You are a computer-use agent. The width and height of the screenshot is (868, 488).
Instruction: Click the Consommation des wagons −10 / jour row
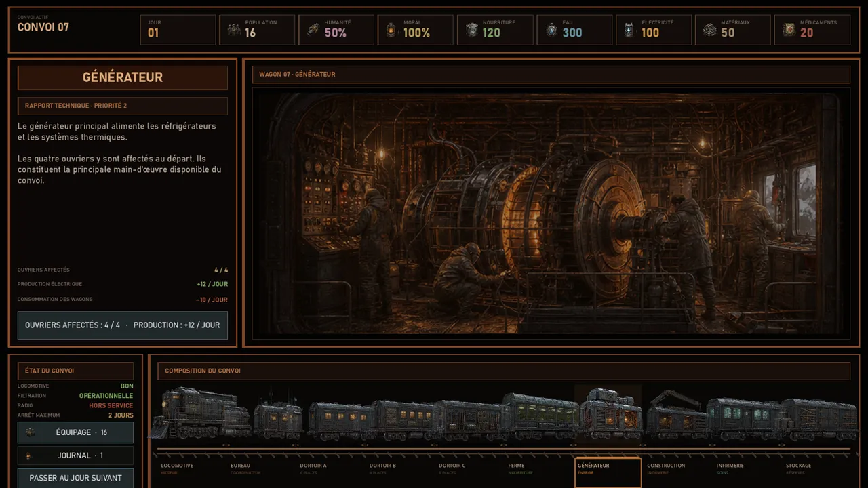pyautogui.click(x=123, y=300)
